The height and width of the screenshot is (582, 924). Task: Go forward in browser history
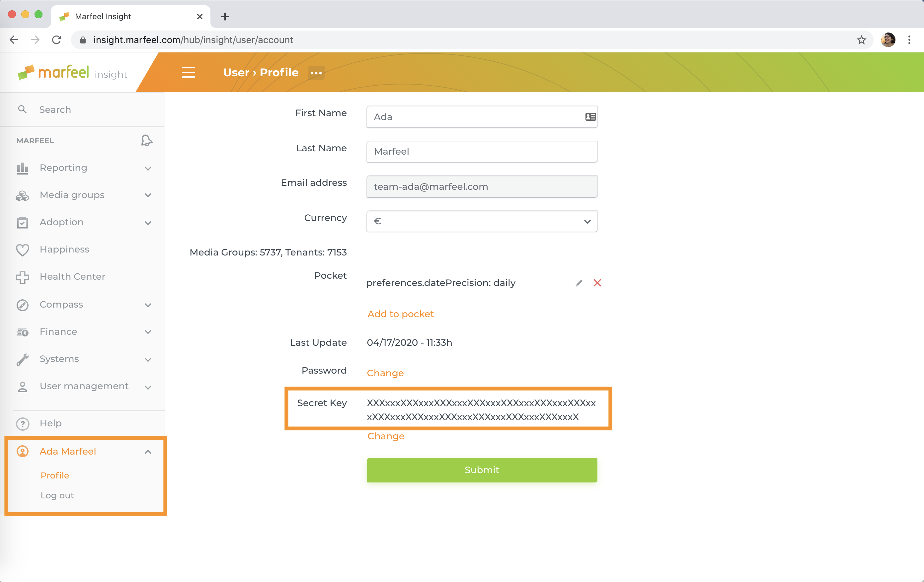35,40
